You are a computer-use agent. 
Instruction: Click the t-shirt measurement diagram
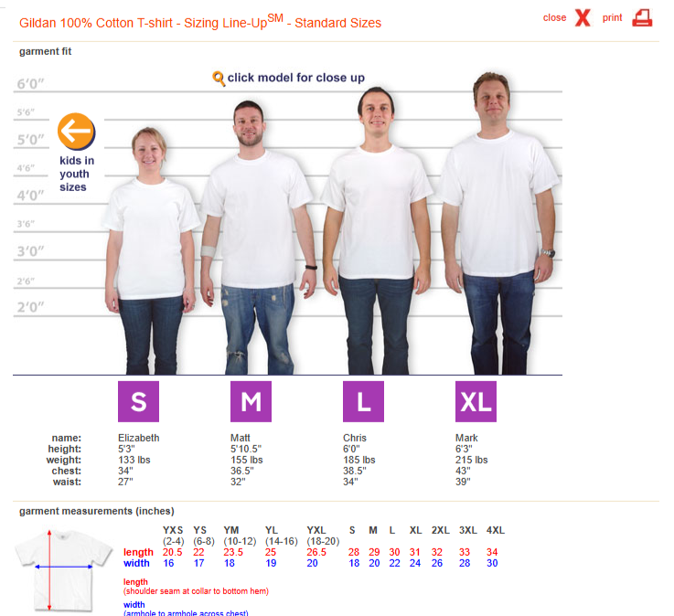click(x=64, y=570)
